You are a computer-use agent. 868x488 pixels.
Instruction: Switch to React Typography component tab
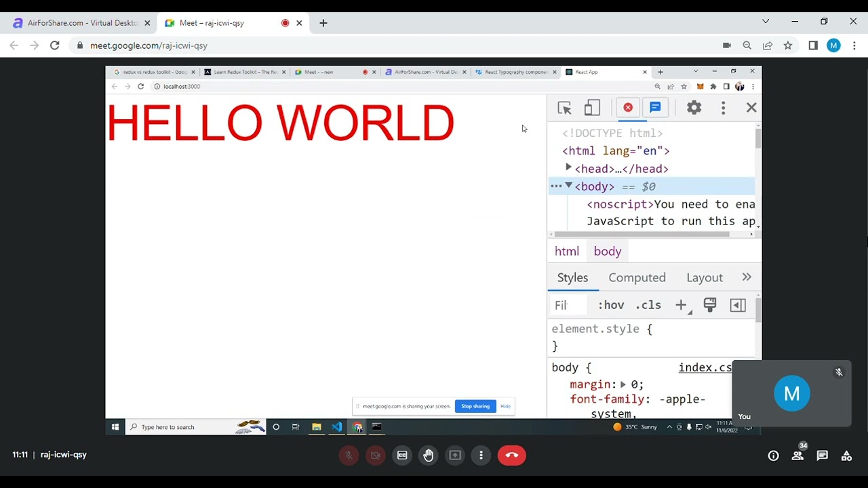pos(515,72)
